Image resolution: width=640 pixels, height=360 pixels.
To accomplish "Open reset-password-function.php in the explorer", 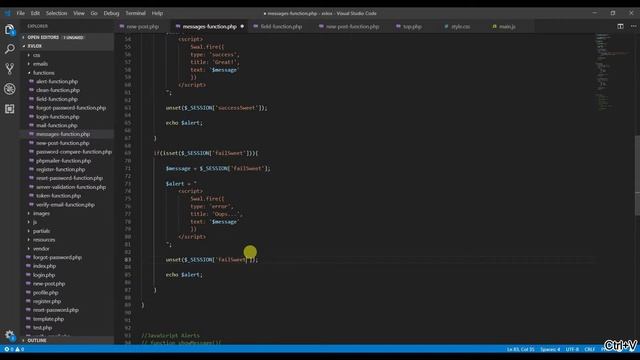I will (x=67, y=178).
